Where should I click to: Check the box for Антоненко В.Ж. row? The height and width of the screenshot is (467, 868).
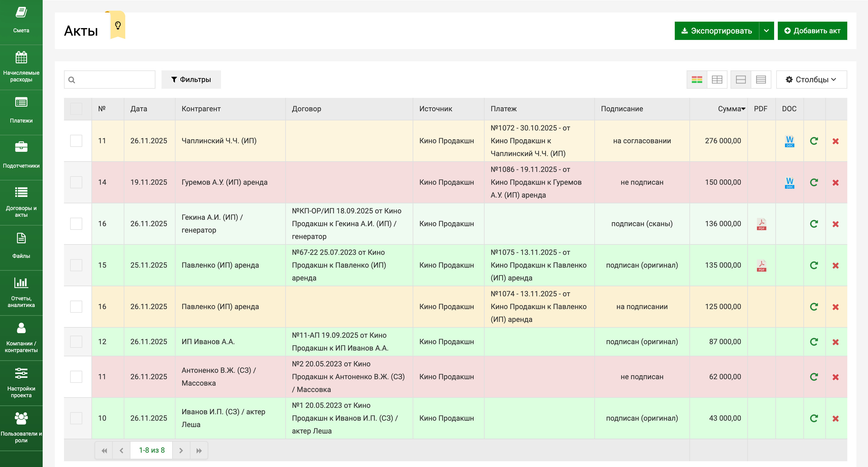tap(76, 377)
